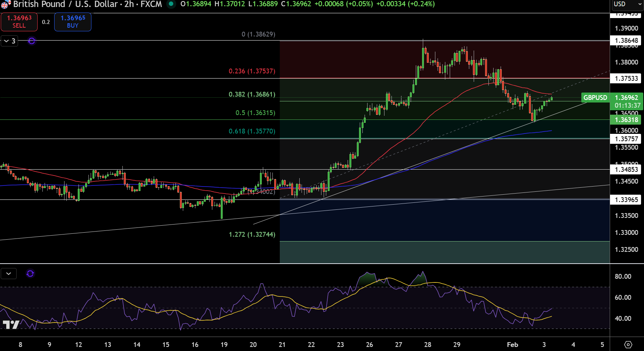Screen dimensions: 644x351
Task: Click the green 1.36318 price axis label
Action: pos(626,119)
